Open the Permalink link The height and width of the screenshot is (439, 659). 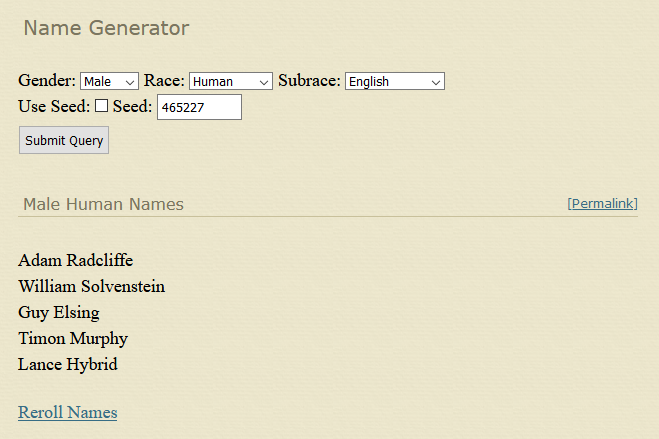click(603, 204)
